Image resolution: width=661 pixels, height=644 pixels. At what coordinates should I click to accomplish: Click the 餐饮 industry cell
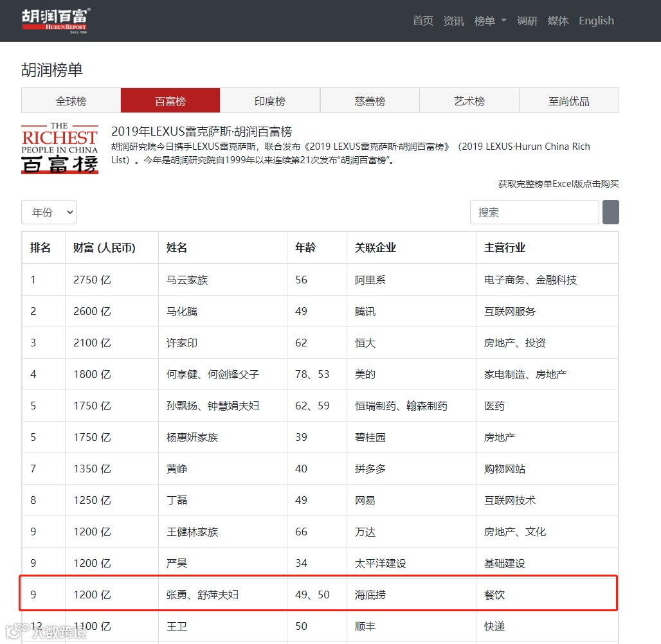494,595
